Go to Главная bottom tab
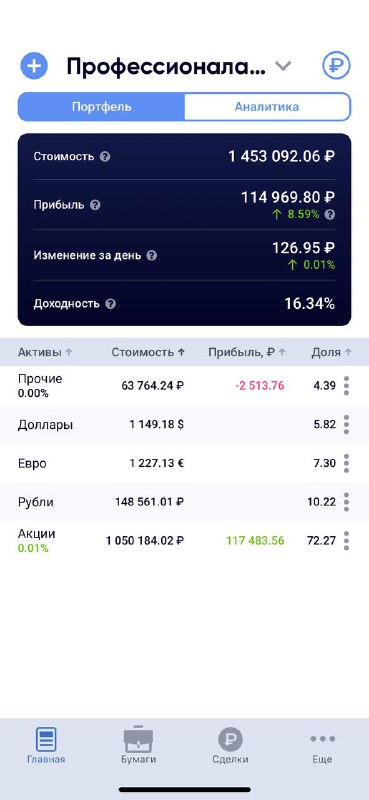The width and height of the screenshot is (369, 800). [x=46, y=745]
